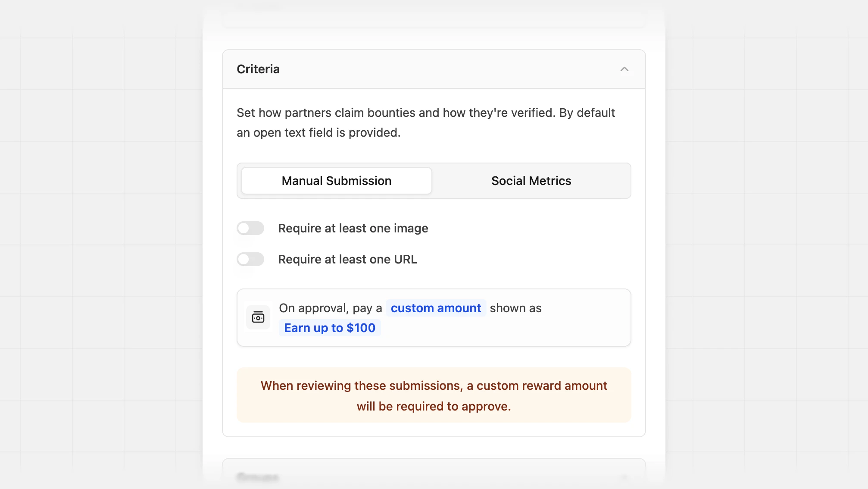Viewport: 868px width, 489px height.
Task: Click the "Earn up to $100" label
Action: pyautogui.click(x=330, y=328)
